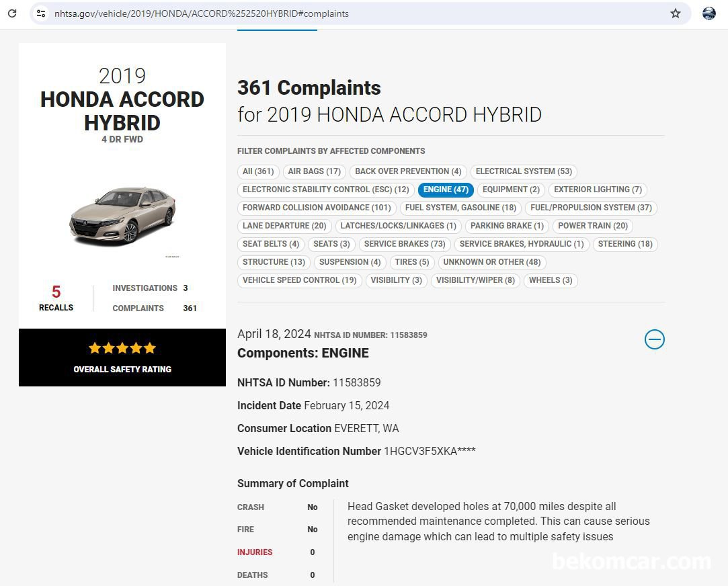Filter by UNKNOWN OR OTHER (48)

(x=491, y=262)
